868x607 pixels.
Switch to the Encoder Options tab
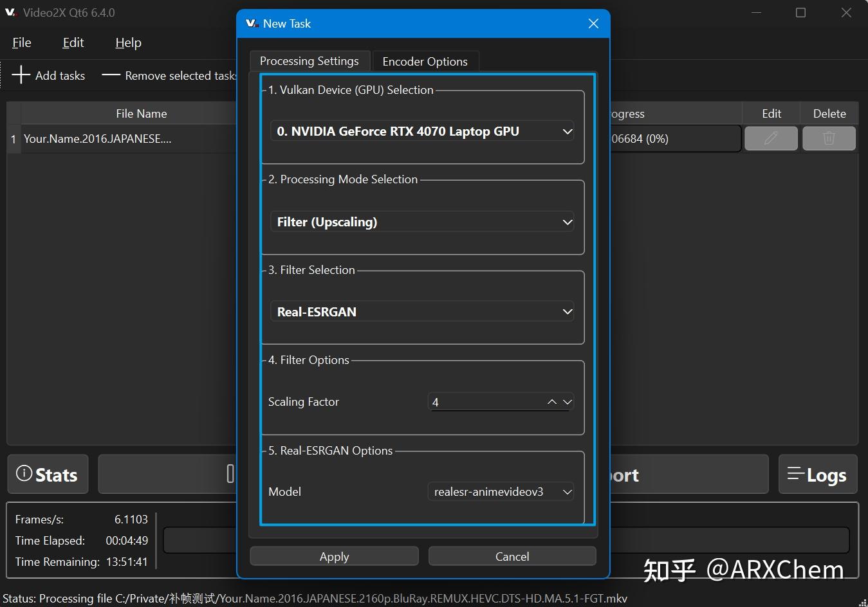coord(425,60)
